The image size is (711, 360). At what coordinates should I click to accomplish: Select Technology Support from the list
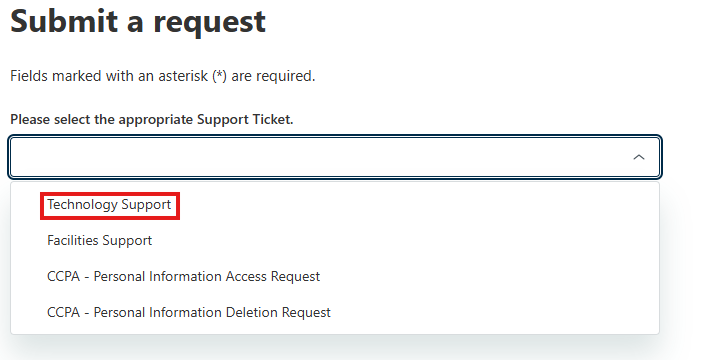335,205
